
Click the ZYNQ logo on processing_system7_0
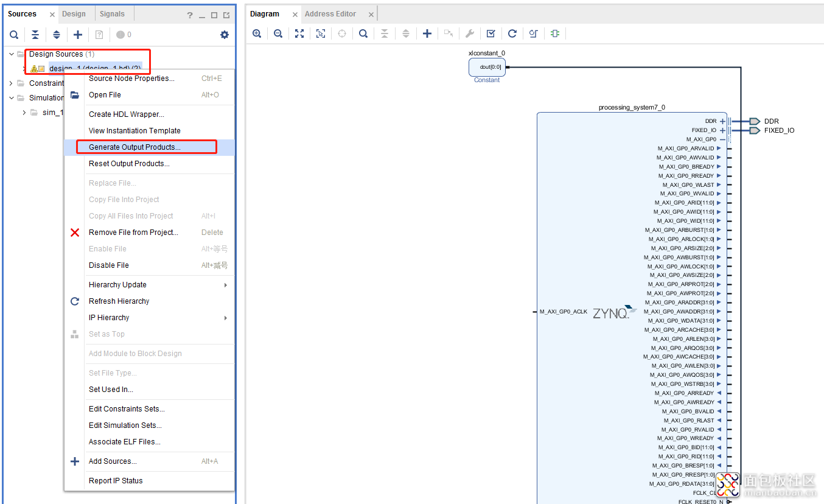click(x=614, y=312)
